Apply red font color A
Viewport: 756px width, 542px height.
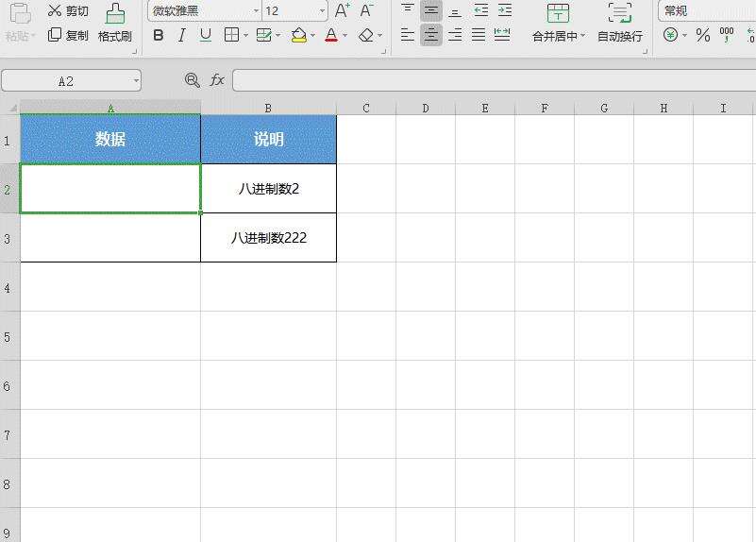click(331, 35)
